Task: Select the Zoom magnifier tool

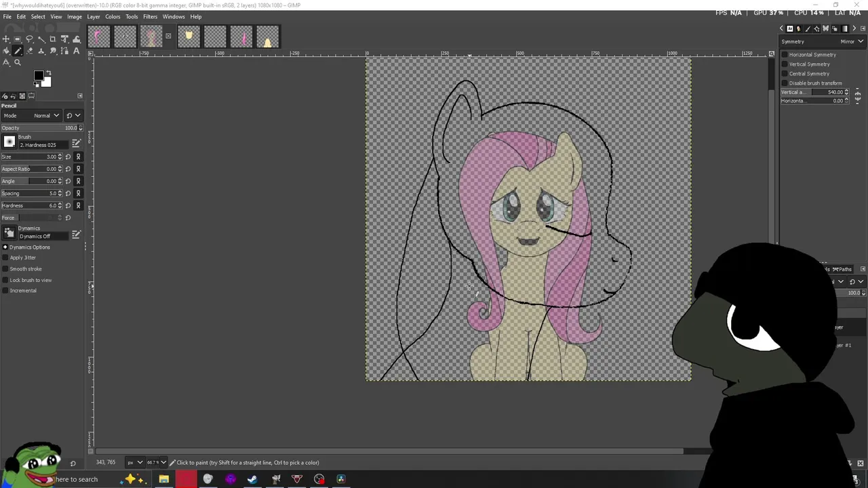Action: point(18,62)
